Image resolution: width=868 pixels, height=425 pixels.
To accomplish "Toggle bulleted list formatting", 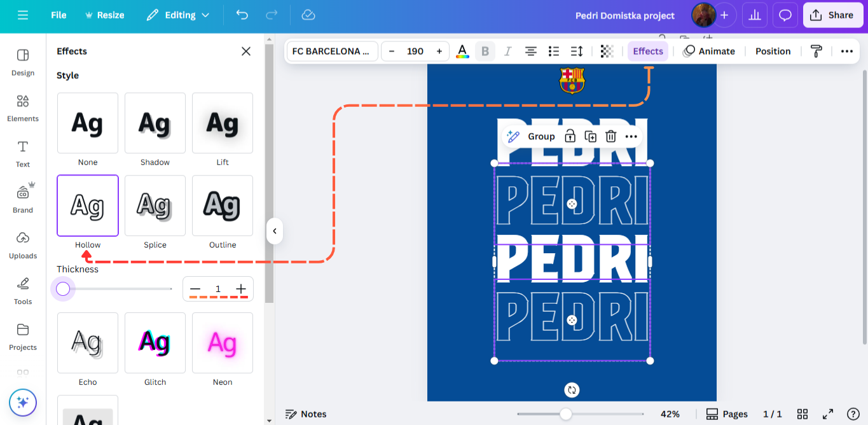I will pyautogui.click(x=553, y=52).
